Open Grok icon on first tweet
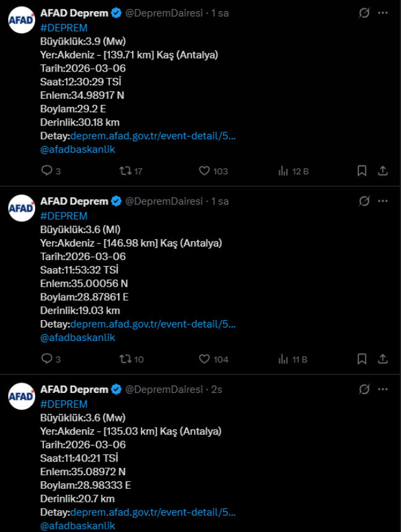 pyautogui.click(x=365, y=13)
